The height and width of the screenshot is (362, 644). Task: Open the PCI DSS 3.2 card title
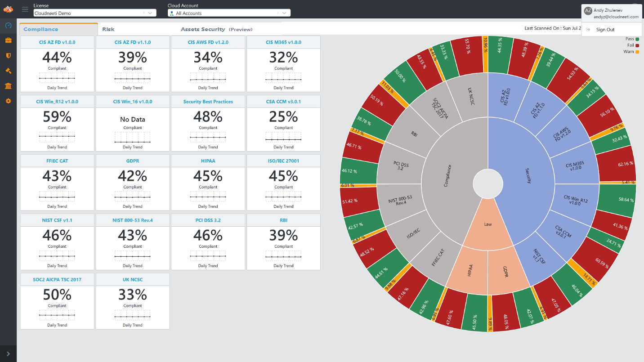click(208, 220)
